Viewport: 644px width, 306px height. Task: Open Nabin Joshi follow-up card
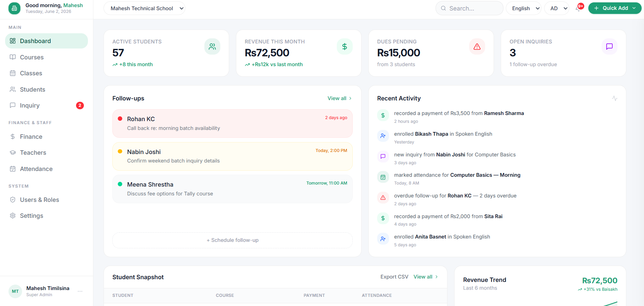(x=233, y=156)
